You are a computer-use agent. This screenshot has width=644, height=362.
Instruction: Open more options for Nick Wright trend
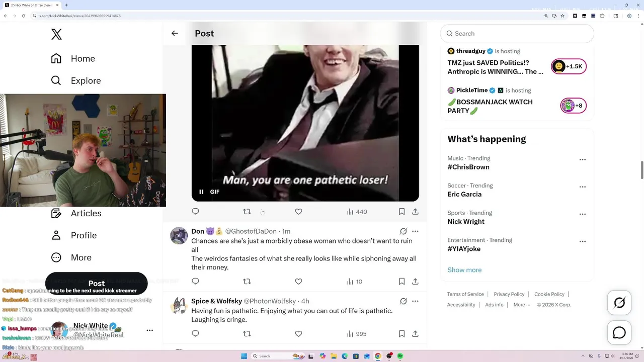point(583,214)
